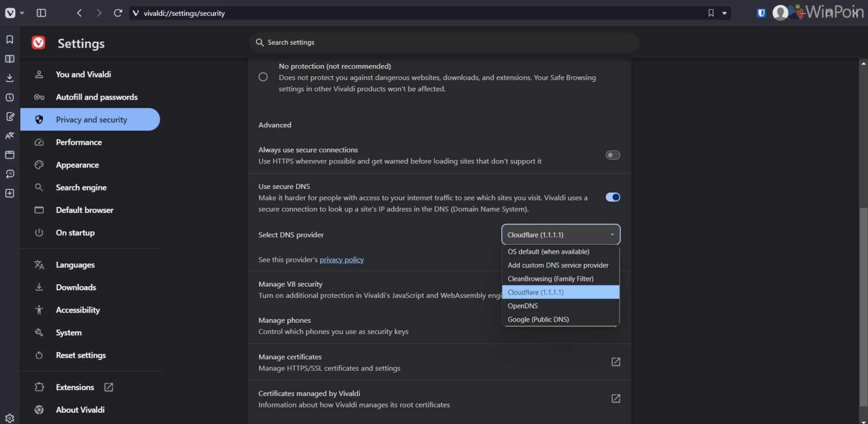This screenshot has width=868, height=424.
Task: Turn off Use secure DNS toggle
Action: [x=613, y=197]
